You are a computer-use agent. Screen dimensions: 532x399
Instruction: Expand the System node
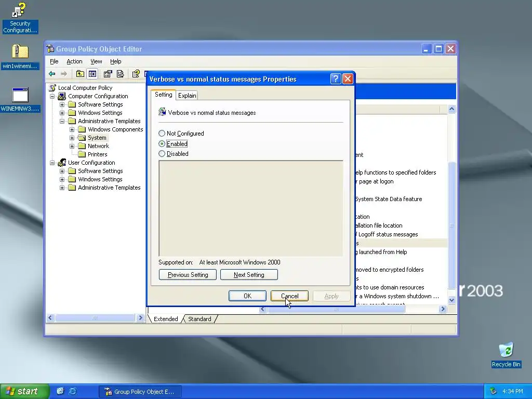point(72,138)
